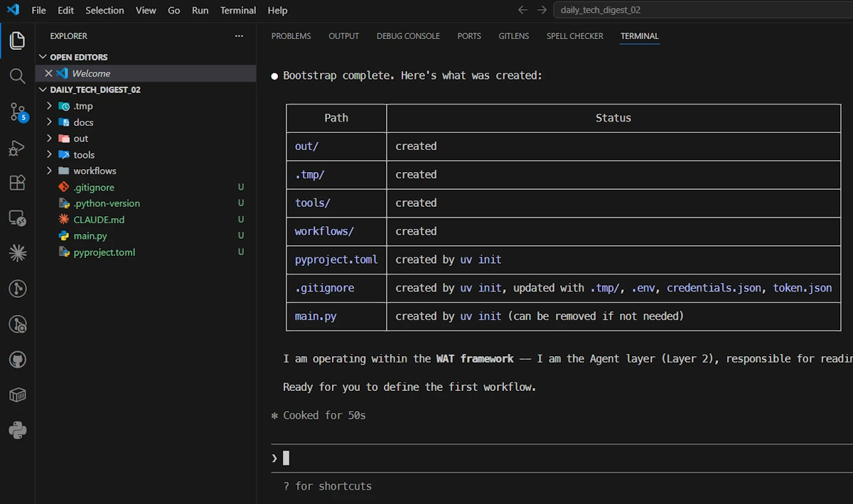
Task: Open the Extensions view
Action: coord(18,183)
